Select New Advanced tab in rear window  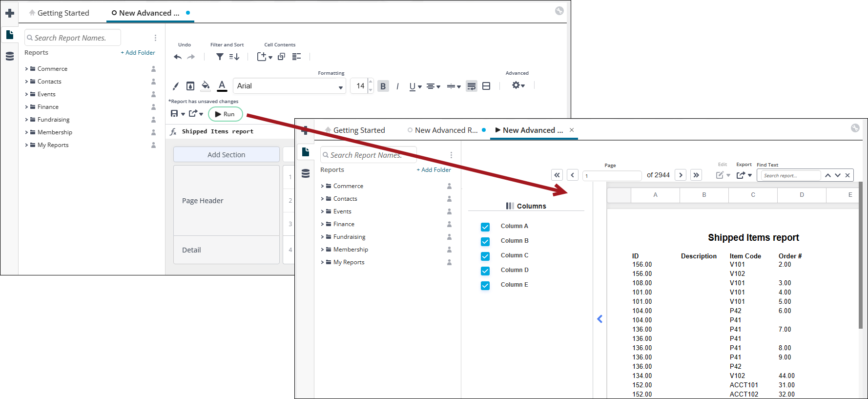150,13
